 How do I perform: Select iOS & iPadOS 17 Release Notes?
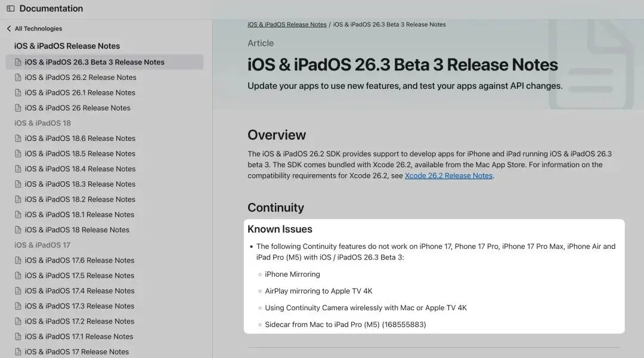click(x=76, y=352)
